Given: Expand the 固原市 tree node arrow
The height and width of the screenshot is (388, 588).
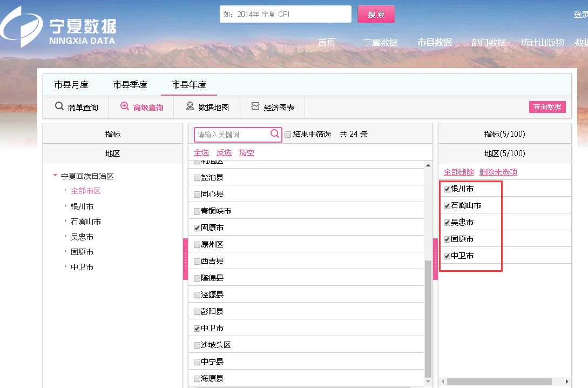Looking at the screenshot, I should (x=65, y=251).
